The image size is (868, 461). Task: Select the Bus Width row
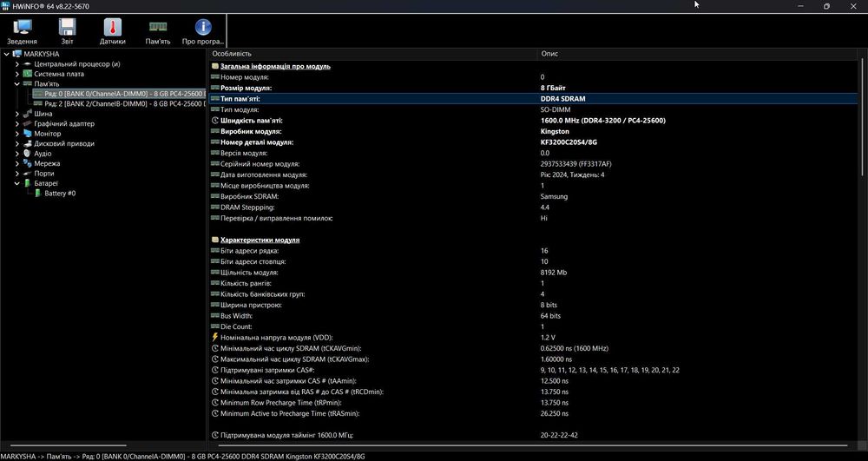[533, 316]
